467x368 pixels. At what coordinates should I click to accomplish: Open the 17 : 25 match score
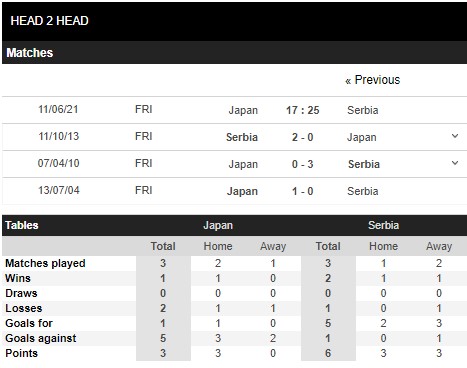302,110
